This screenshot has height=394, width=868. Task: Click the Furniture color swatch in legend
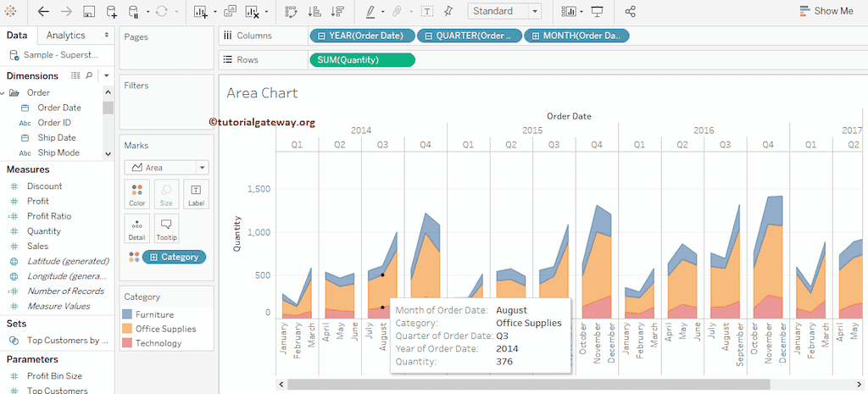point(127,314)
